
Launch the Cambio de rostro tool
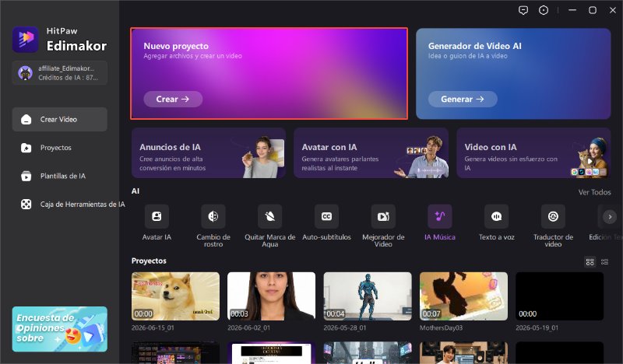213,216
